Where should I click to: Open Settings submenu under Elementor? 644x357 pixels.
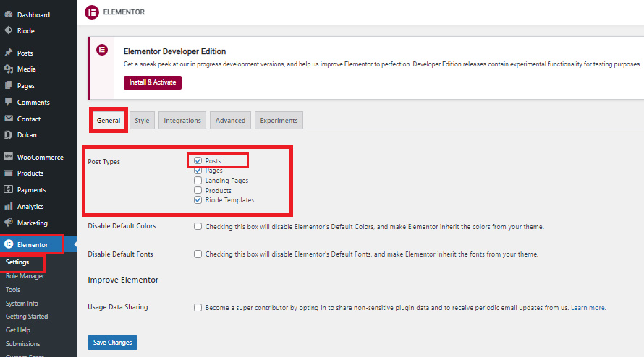click(x=17, y=262)
